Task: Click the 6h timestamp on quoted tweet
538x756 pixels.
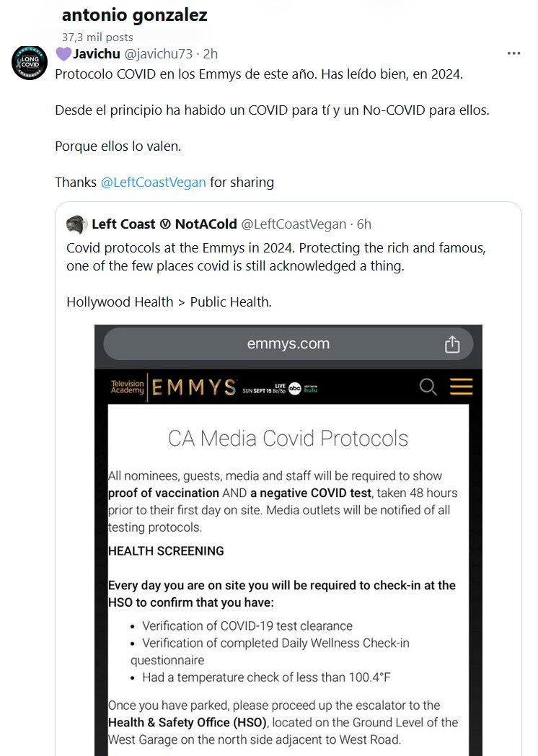Action: tap(364, 224)
